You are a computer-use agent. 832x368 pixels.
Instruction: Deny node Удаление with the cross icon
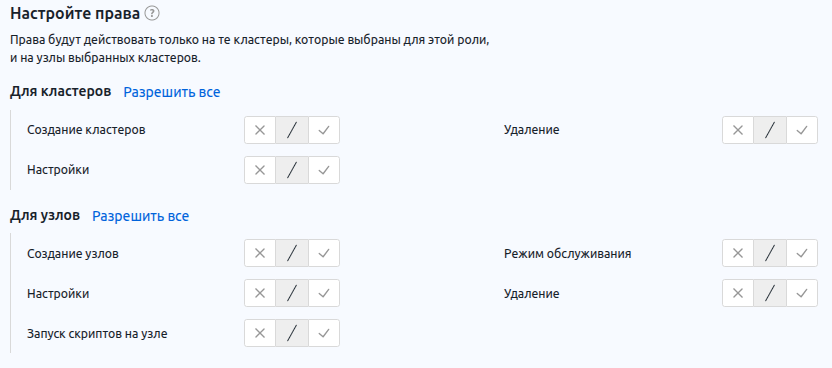point(738,293)
